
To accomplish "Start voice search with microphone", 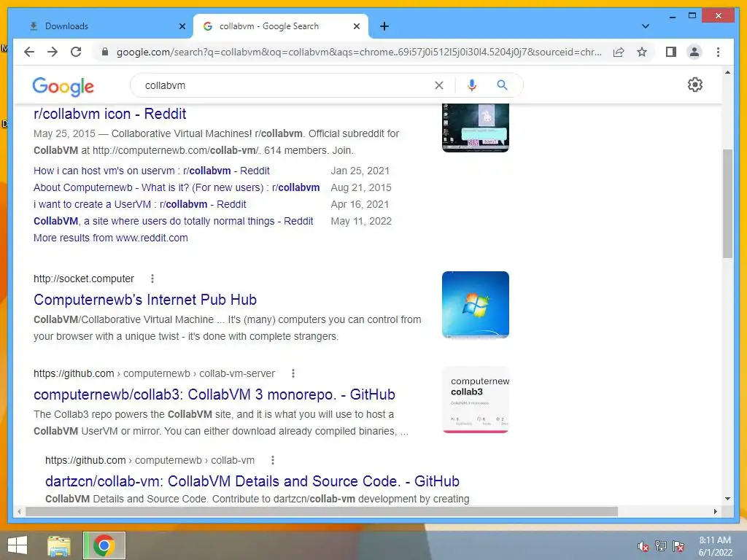I will click(472, 85).
